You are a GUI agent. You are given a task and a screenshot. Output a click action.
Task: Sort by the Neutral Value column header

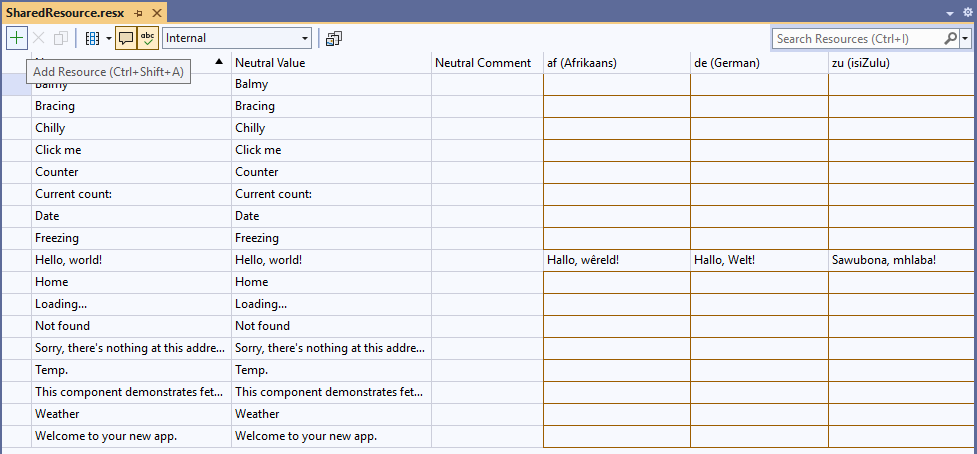coord(330,62)
